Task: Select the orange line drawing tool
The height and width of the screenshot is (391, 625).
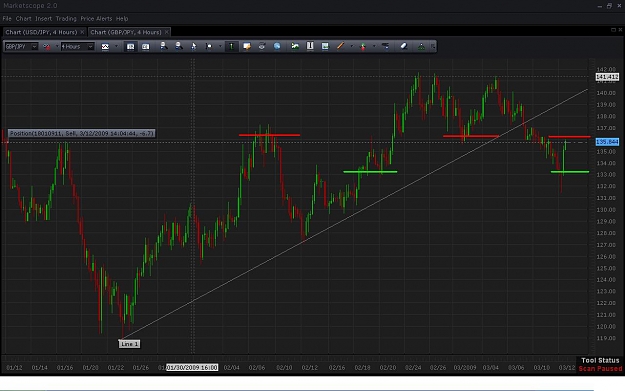Action: [x=340, y=46]
